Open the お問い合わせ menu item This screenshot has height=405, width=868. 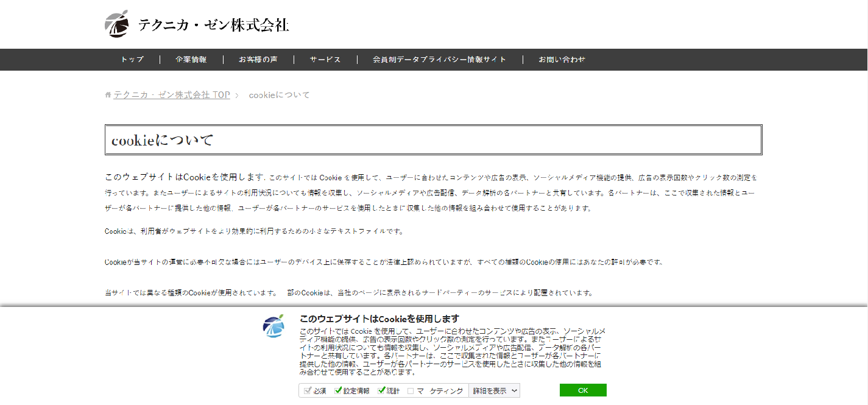562,60
